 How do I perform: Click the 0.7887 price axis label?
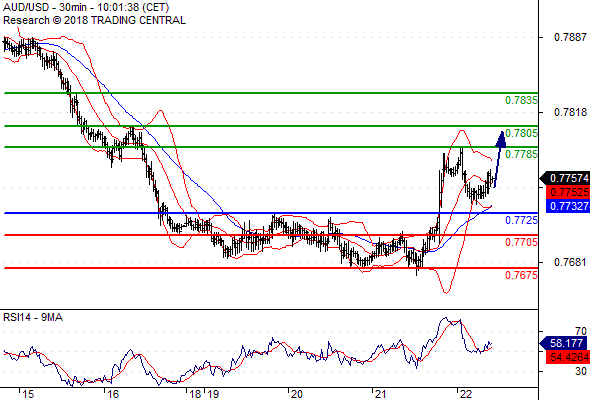pyautogui.click(x=570, y=37)
